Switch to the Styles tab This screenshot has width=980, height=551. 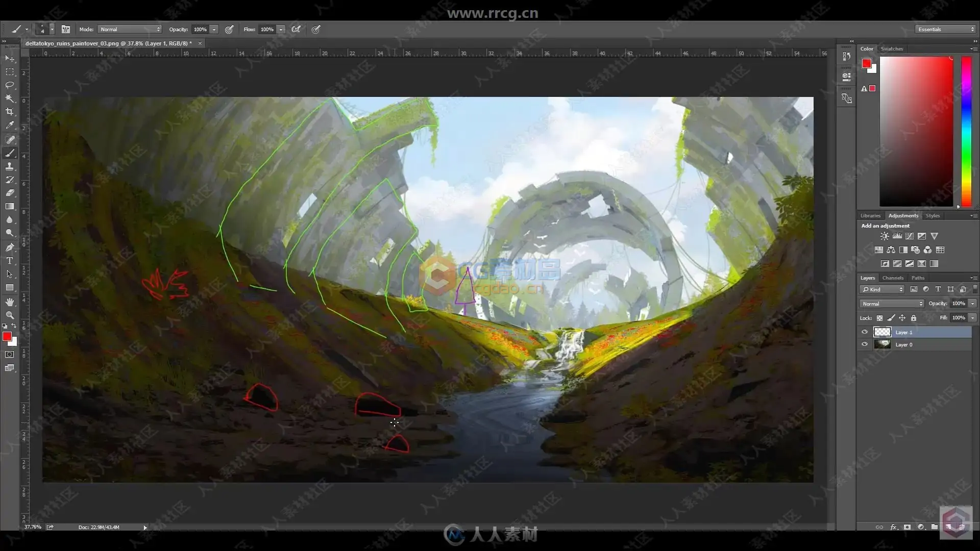coord(933,216)
